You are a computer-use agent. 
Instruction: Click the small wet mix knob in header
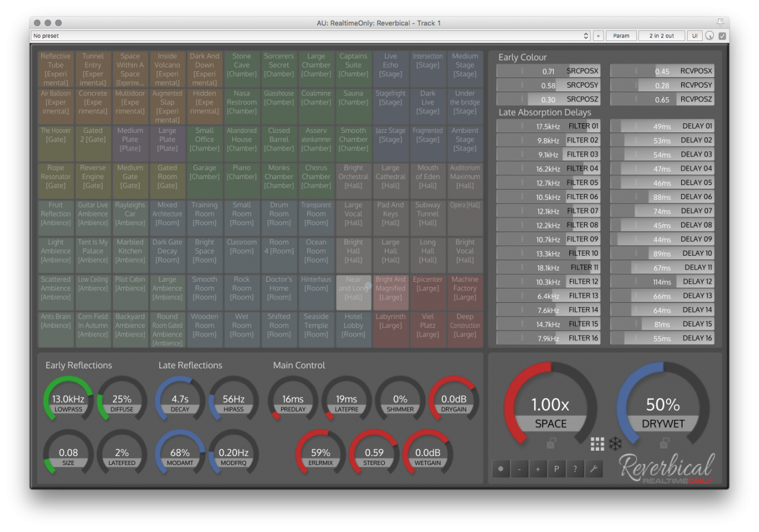tap(710, 36)
